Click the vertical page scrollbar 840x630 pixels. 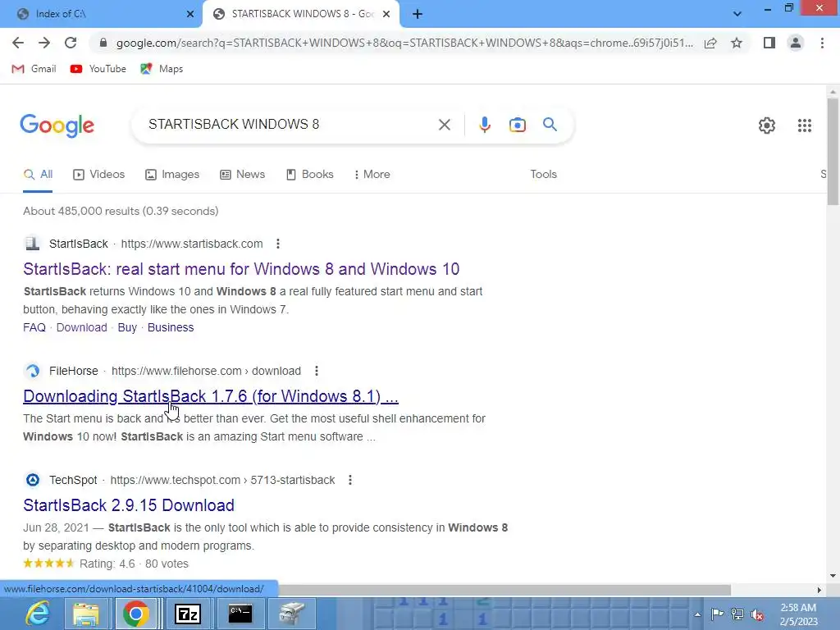pos(833,152)
